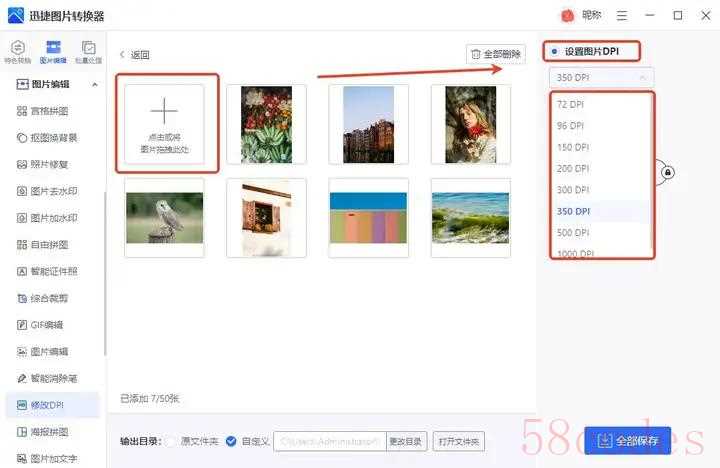Select the window shutters thumbnail
The image size is (720, 468).
[266, 218]
